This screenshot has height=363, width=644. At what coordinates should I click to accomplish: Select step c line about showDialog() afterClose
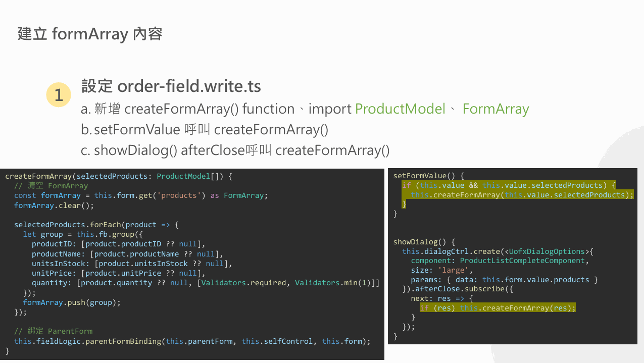click(235, 150)
